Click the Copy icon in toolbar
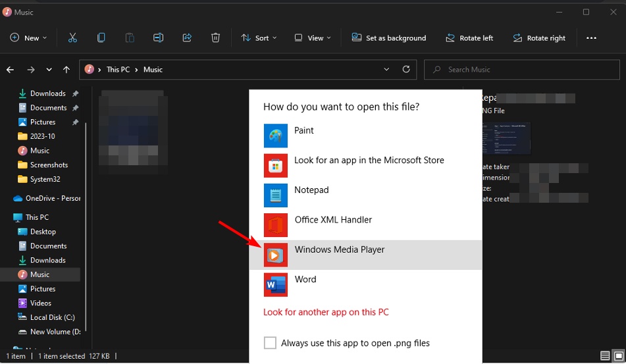This screenshot has width=626, height=364. point(101,38)
